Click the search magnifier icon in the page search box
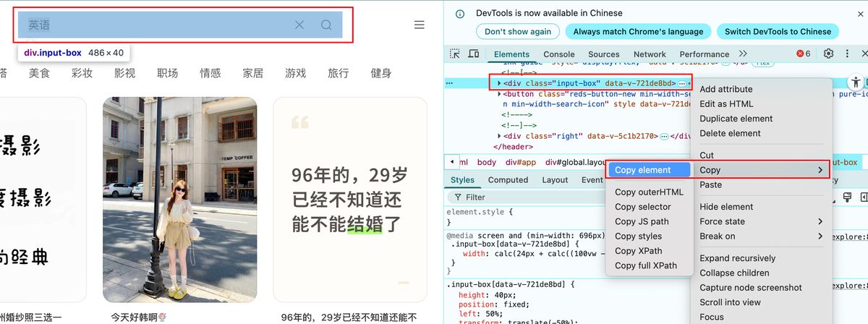Screen dimensions: 868x324 pos(326,25)
